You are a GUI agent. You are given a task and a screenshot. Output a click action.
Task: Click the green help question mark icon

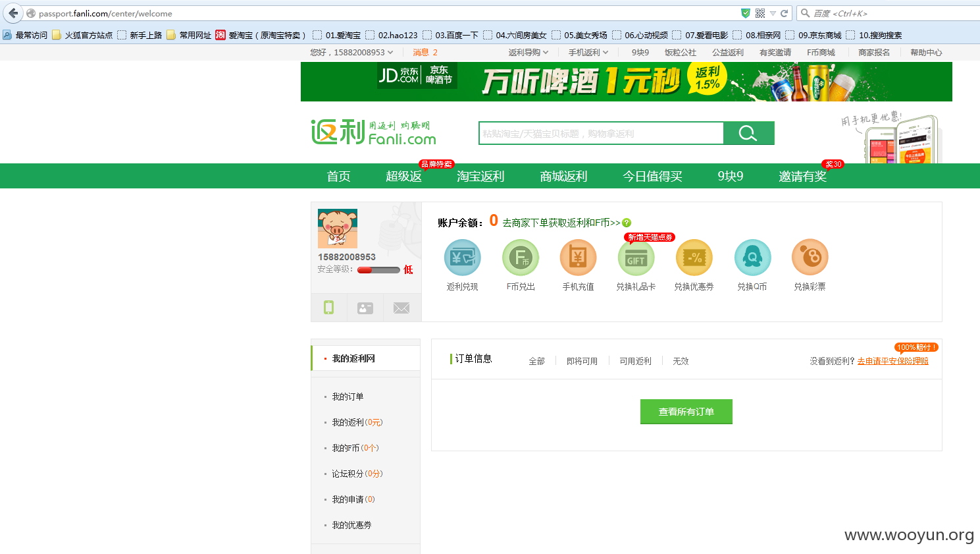[627, 223]
